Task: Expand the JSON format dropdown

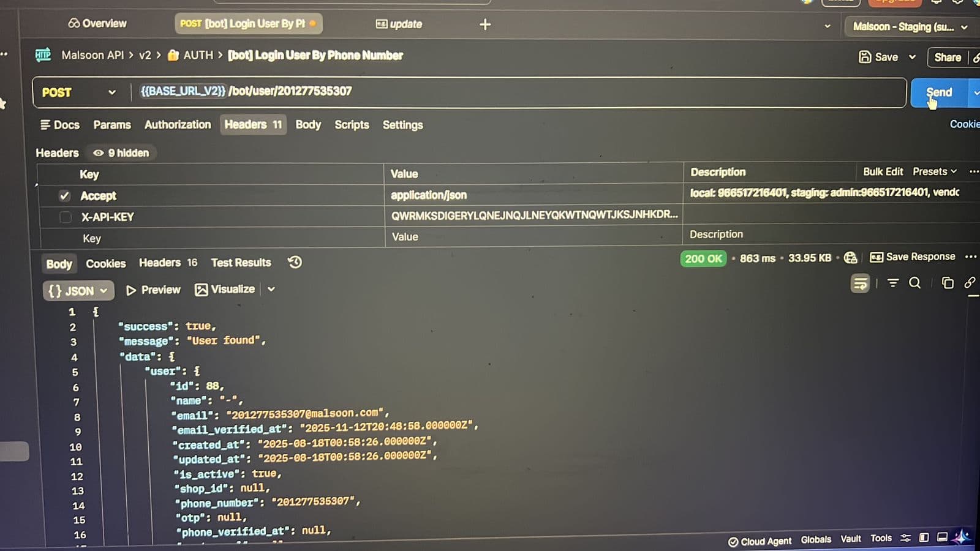Action: tap(78, 291)
